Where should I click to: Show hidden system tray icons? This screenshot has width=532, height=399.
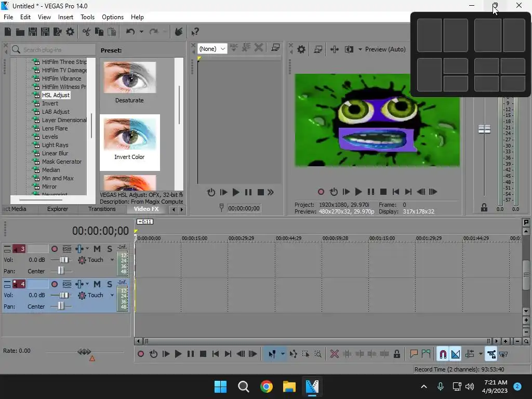pyautogui.click(x=424, y=387)
